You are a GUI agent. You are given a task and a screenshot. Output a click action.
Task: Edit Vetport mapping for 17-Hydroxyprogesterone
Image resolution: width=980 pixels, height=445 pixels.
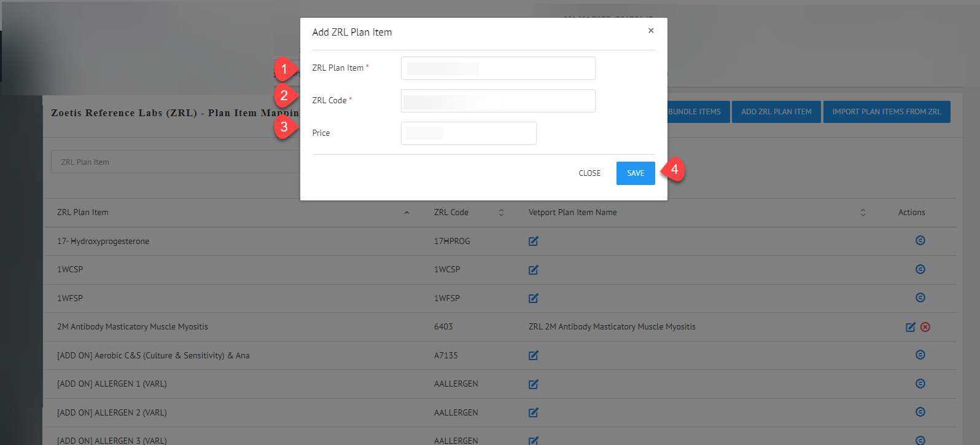[x=534, y=241]
